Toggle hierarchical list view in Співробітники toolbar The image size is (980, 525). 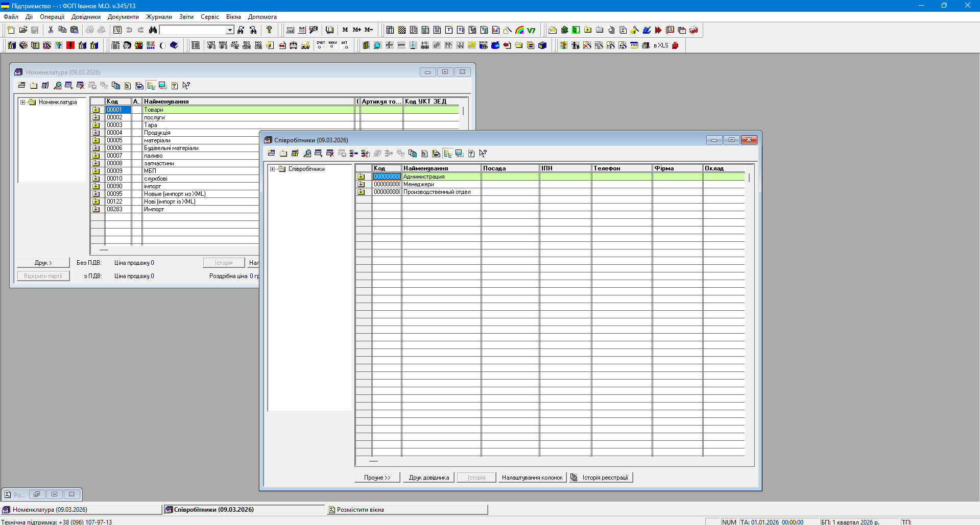click(x=448, y=154)
